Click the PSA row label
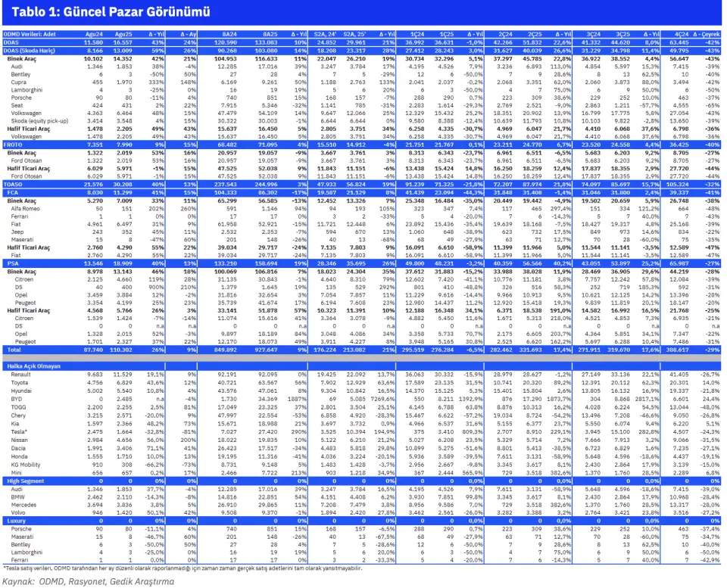Viewport: 727px width, 588px height. 10,263
